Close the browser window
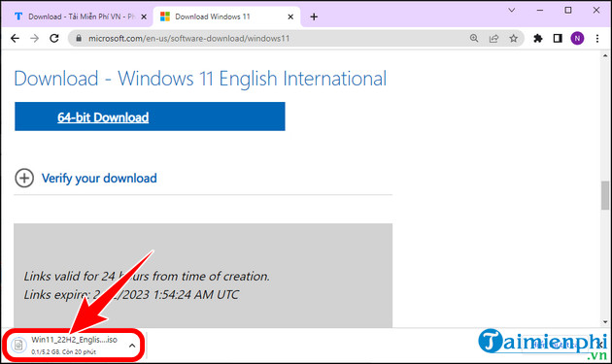Viewport: 612px width, 364px height. click(x=596, y=10)
